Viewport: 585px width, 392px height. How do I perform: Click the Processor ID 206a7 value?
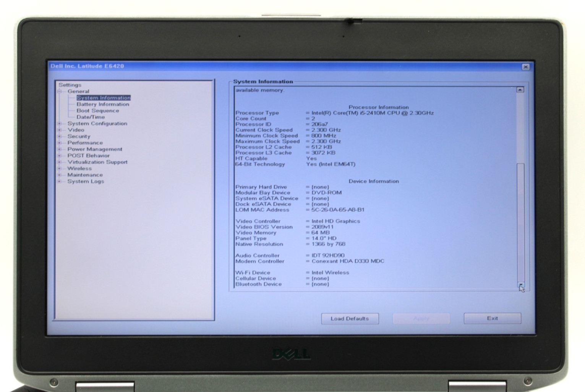[319, 124]
